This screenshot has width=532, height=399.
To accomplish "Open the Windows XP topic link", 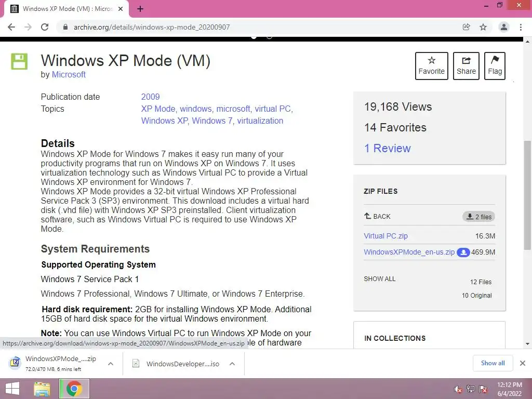I will 164,121.
